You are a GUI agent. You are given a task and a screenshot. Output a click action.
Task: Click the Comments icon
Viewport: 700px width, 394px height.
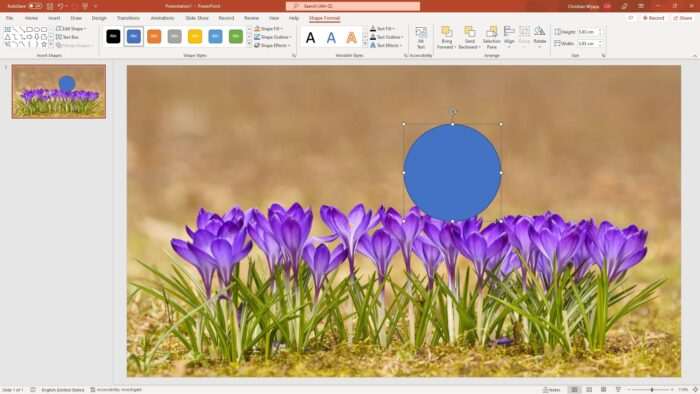point(631,18)
